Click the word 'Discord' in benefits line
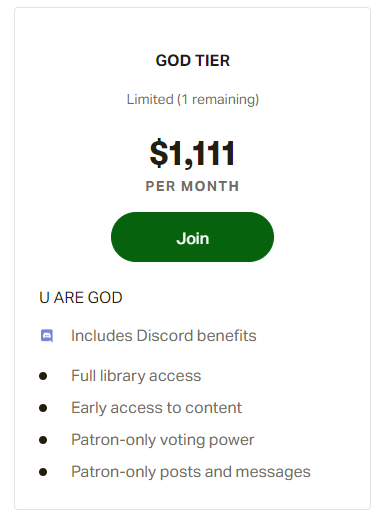 165,336
